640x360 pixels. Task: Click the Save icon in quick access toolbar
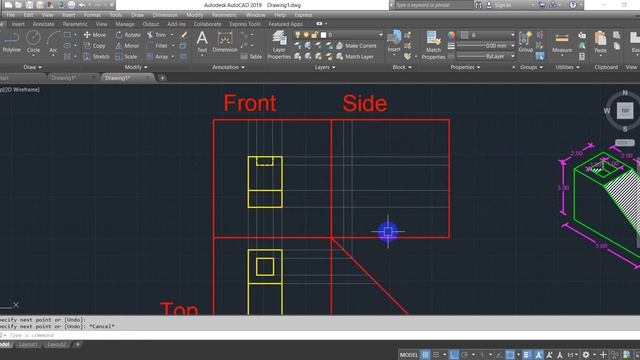[x=29, y=5]
